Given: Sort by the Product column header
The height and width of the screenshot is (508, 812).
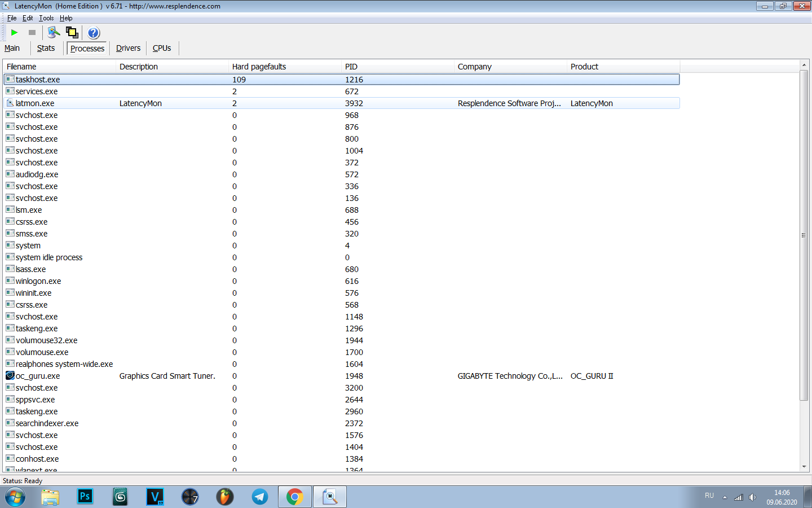Looking at the screenshot, I should pyautogui.click(x=624, y=67).
